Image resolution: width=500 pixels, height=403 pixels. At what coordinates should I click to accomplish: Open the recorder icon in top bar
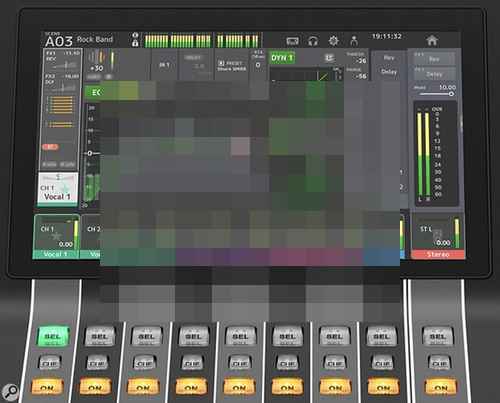coord(293,41)
